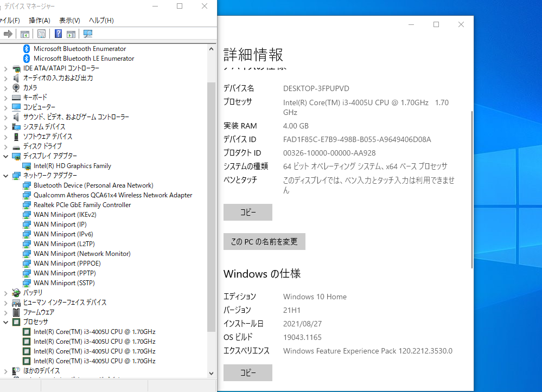Click the Intel HD Graphics Family icon

pos(27,166)
